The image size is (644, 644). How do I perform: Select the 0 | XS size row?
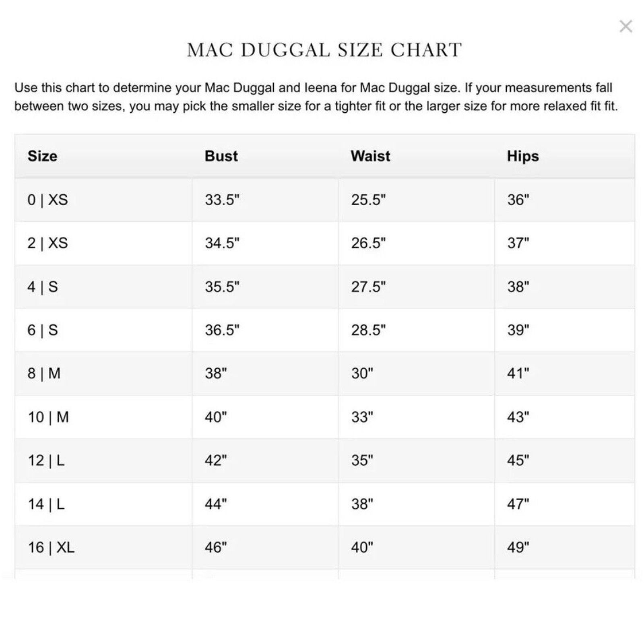[325, 200]
